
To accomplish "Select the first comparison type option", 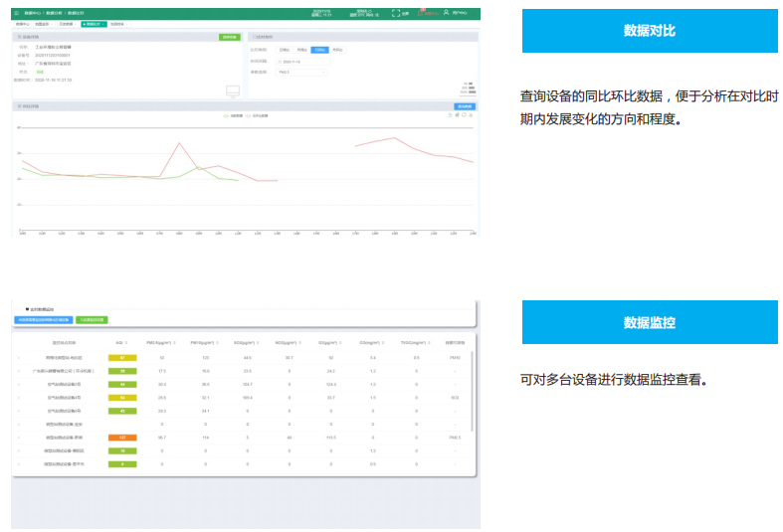I will point(286,49).
